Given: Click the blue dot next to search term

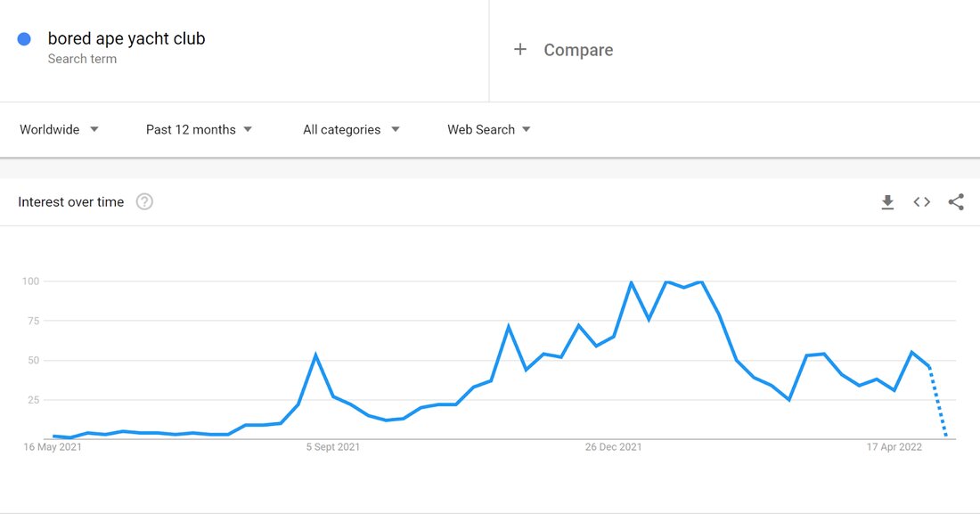Looking at the screenshot, I should point(24,39).
